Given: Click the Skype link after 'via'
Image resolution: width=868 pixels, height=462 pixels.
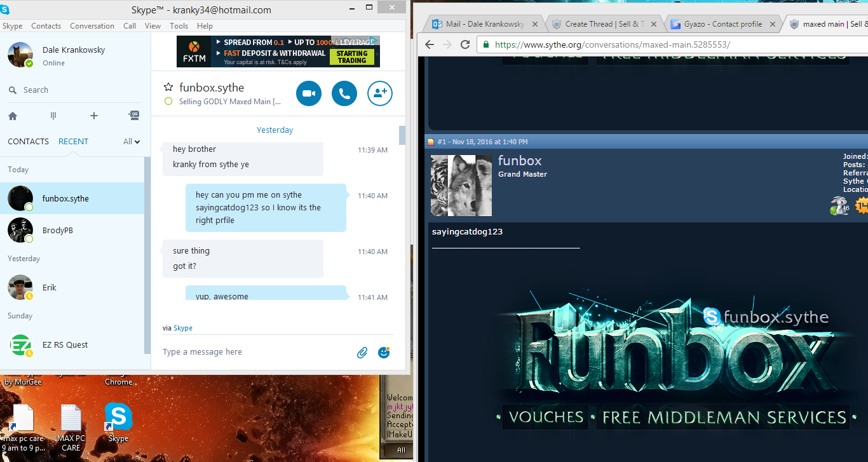Looking at the screenshot, I should pyautogui.click(x=183, y=328).
